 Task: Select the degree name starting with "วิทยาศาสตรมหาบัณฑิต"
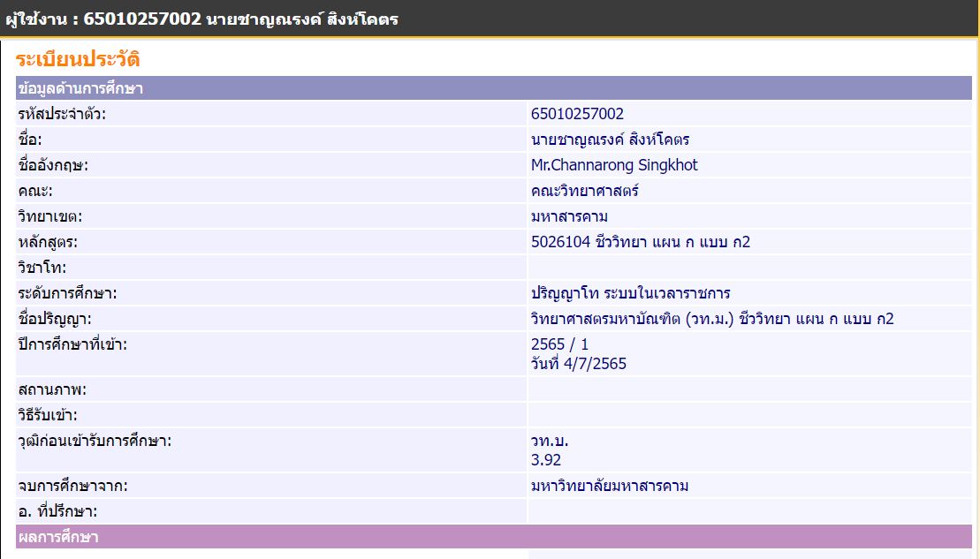[x=712, y=319]
